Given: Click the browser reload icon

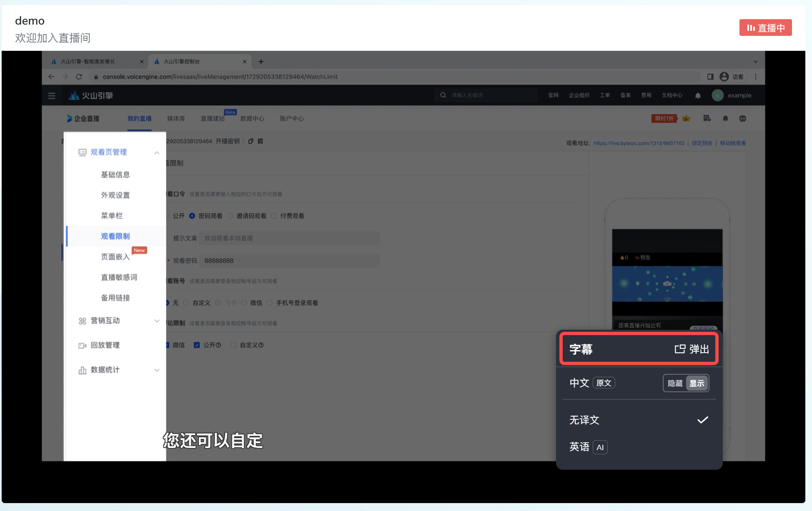Looking at the screenshot, I should pos(79,77).
